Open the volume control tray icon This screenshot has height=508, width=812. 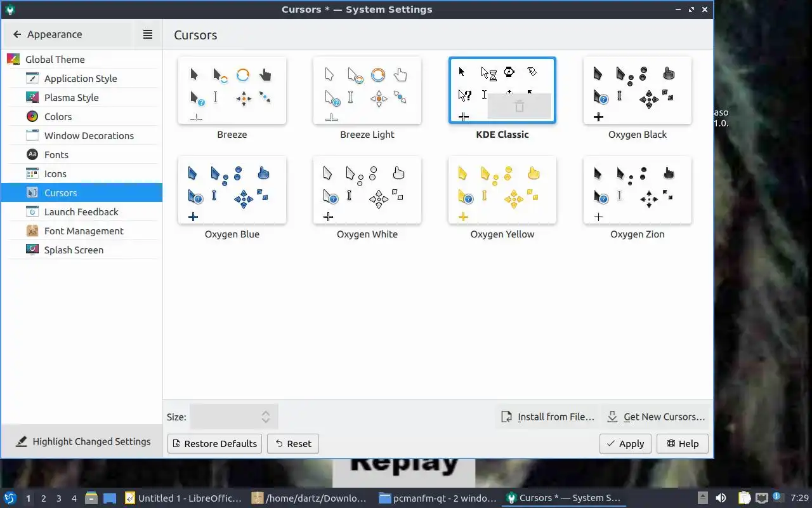721,498
